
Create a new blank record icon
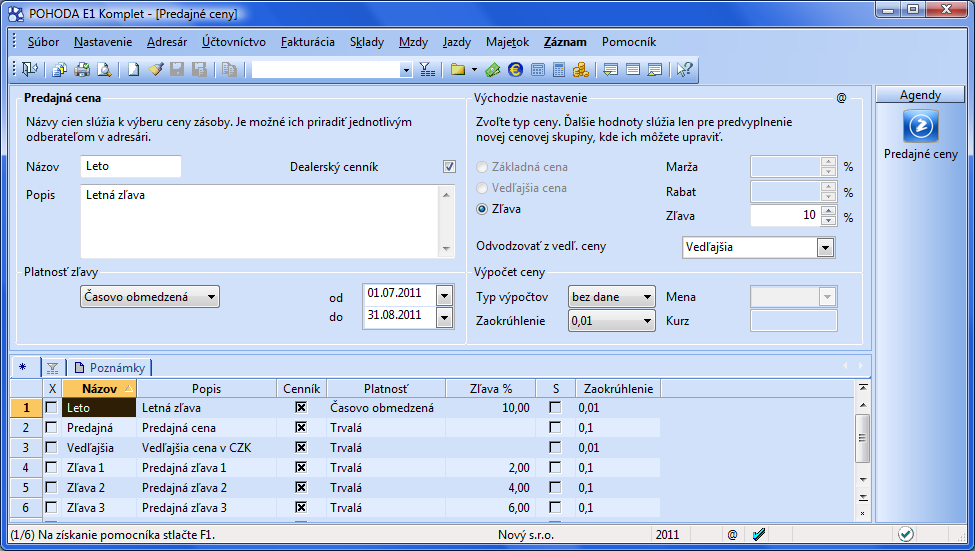(x=133, y=70)
